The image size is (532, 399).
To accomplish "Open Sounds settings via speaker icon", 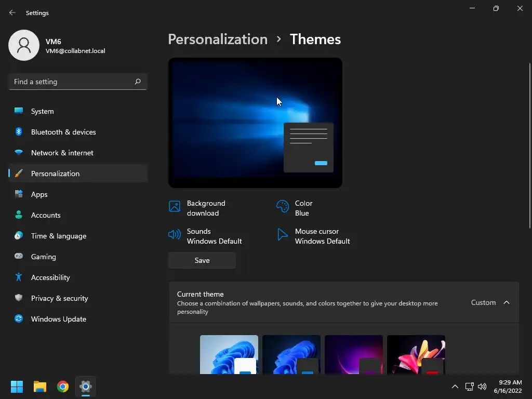I will pyautogui.click(x=175, y=234).
